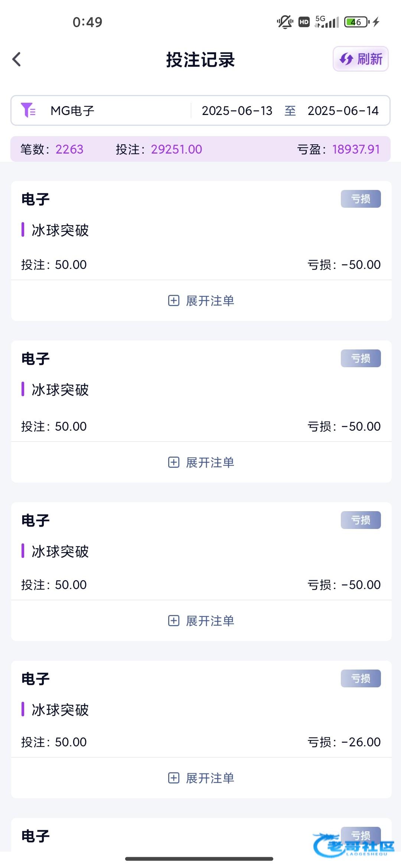Tap the home gesture bar at bottom
The height and width of the screenshot is (868, 401).
point(199,859)
